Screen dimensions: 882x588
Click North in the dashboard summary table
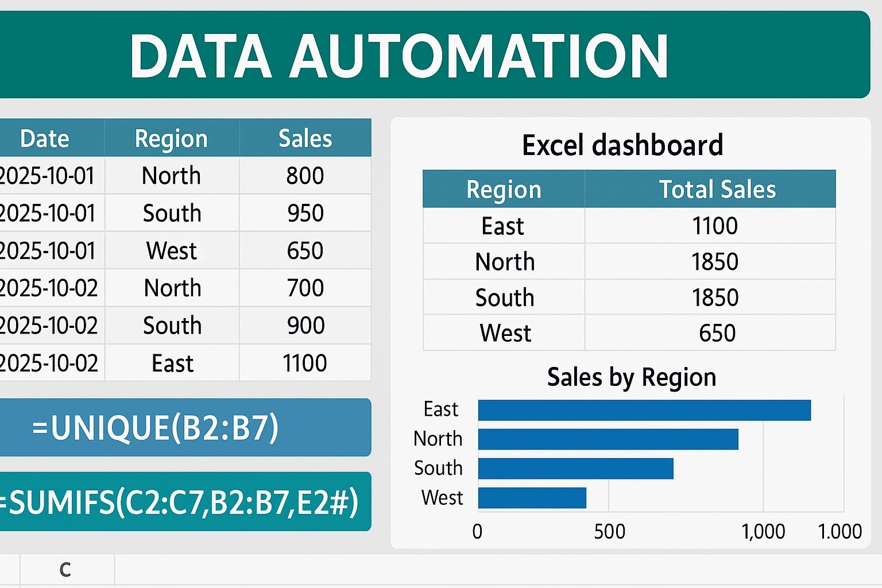[x=504, y=261]
